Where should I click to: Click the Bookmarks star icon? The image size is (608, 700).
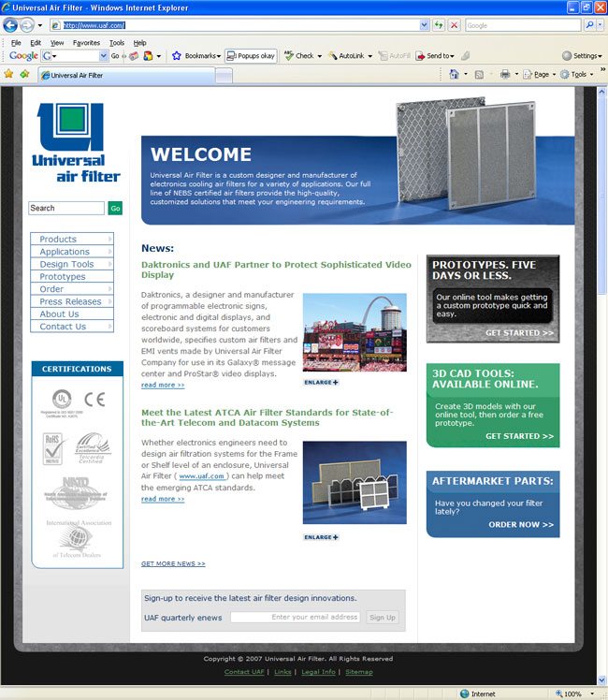click(x=177, y=56)
